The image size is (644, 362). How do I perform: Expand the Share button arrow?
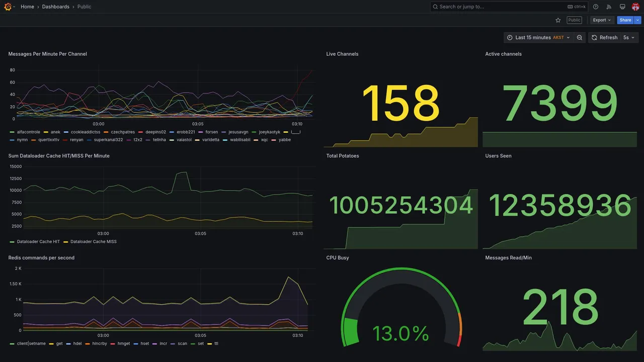[x=638, y=20]
